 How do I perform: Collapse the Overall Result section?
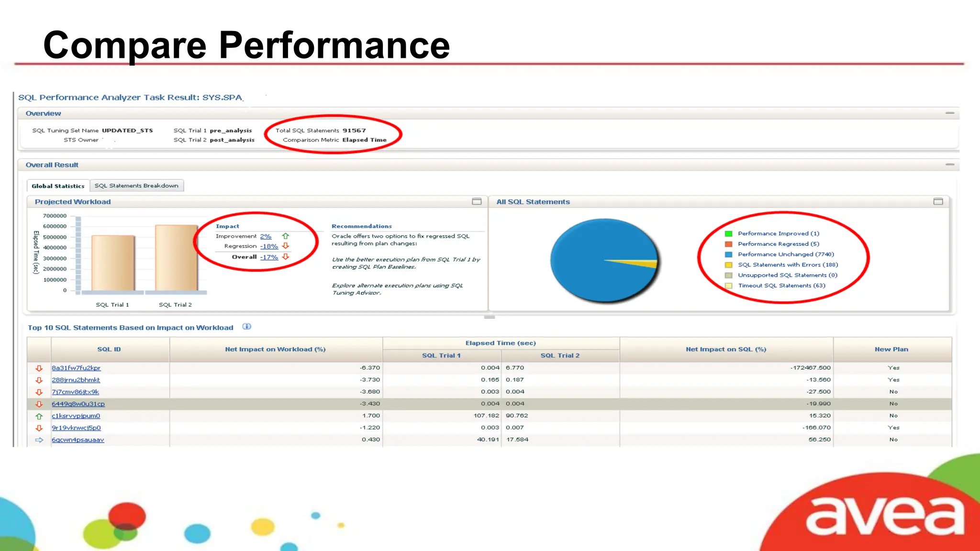(x=950, y=165)
